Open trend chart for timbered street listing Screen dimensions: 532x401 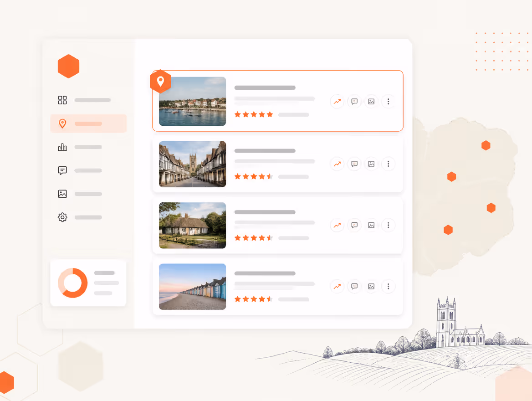tap(337, 164)
